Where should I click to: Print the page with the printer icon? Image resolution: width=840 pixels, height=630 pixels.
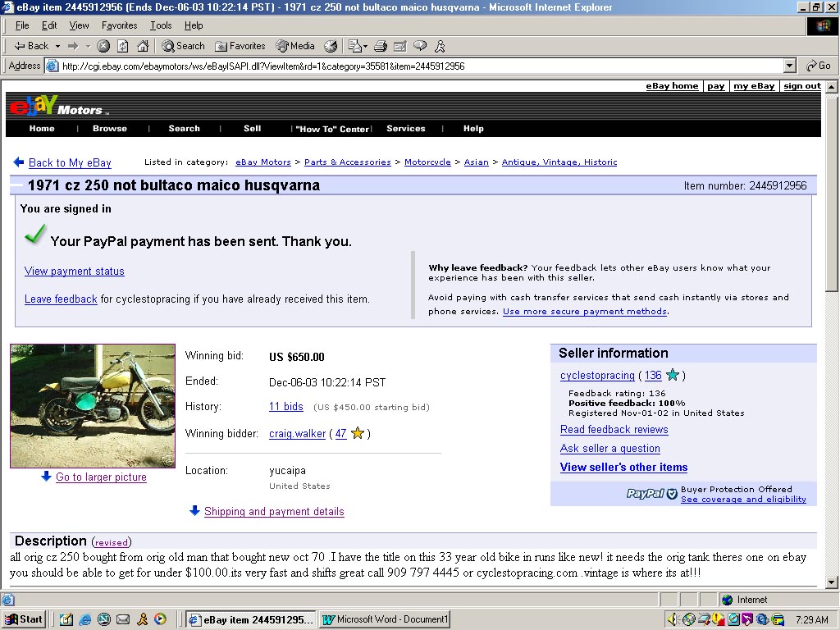[381, 46]
